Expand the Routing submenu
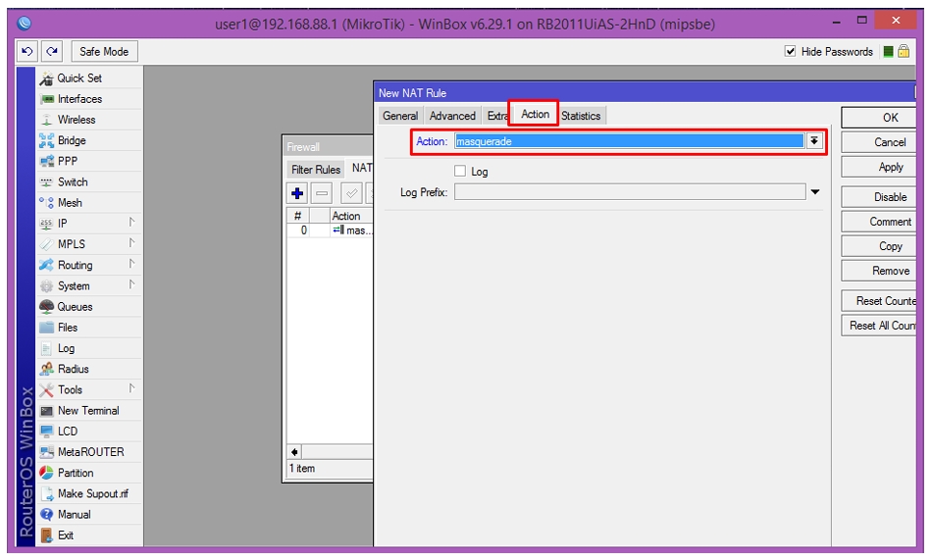Screen dimensions: 931x560 click(x=131, y=264)
